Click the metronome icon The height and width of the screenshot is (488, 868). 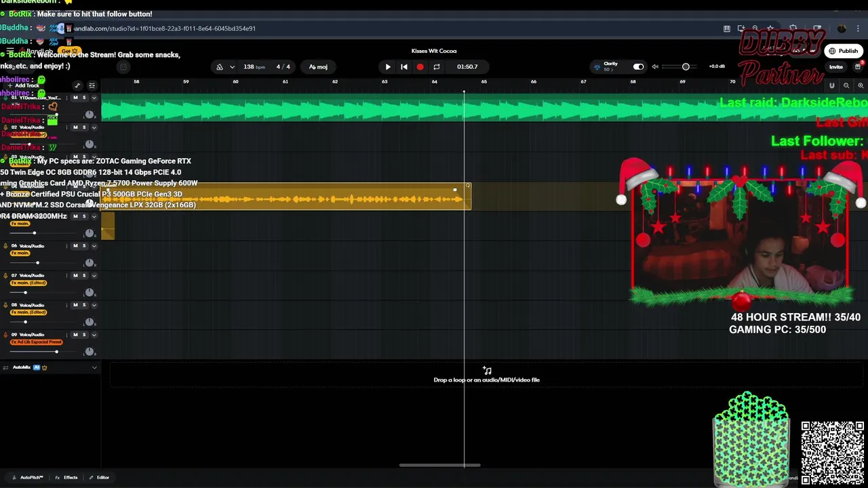[x=219, y=67]
